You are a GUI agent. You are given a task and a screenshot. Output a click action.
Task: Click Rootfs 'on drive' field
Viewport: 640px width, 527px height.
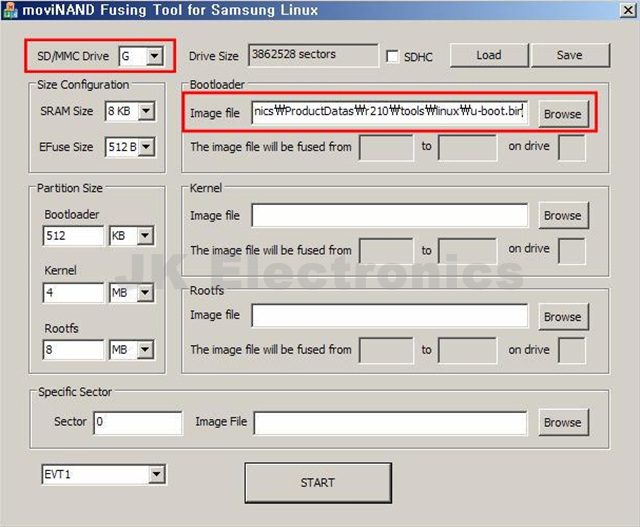point(571,350)
